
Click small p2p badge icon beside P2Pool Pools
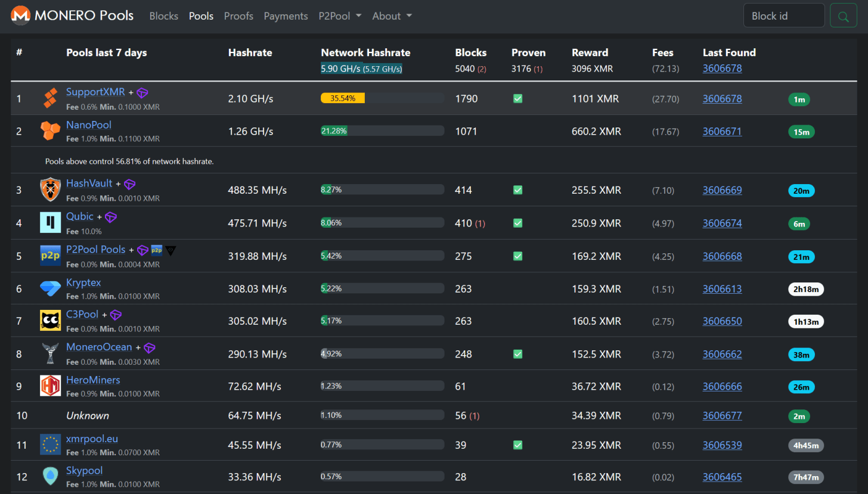pyautogui.click(x=157, y=250)
